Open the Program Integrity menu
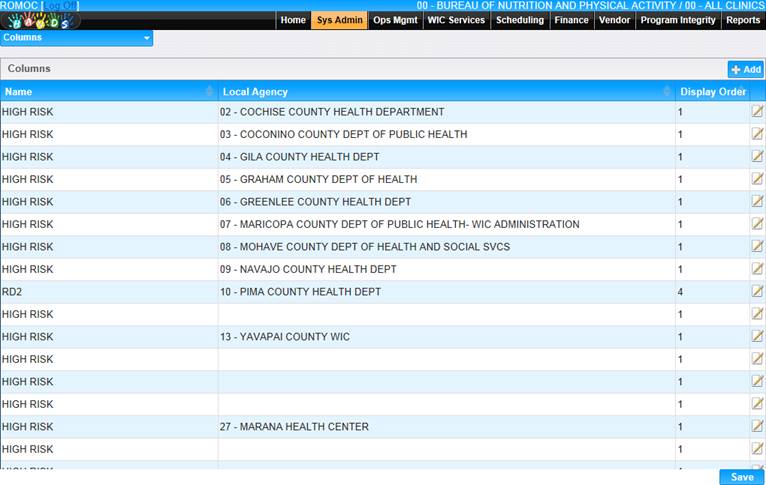This screenshot has width=766, height=485. pyautogui.click(x=678, y=20)
